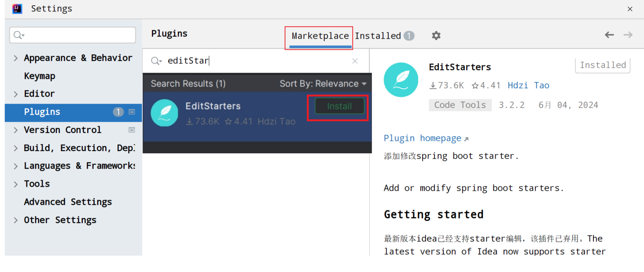Click the Installed button in the details pane
The height and width of the screenshot is (272, 644).
click(x=603, y=65)
